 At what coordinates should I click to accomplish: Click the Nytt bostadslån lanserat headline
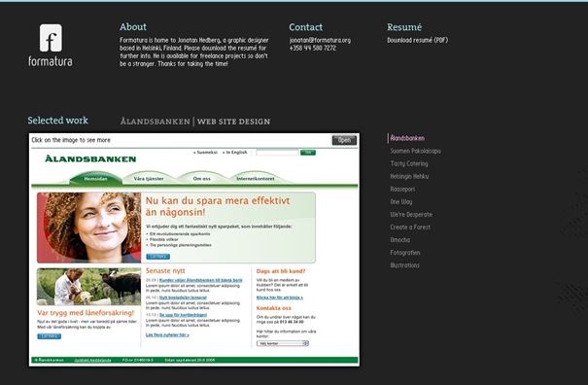pyautogui.click(x=183, y=297)
